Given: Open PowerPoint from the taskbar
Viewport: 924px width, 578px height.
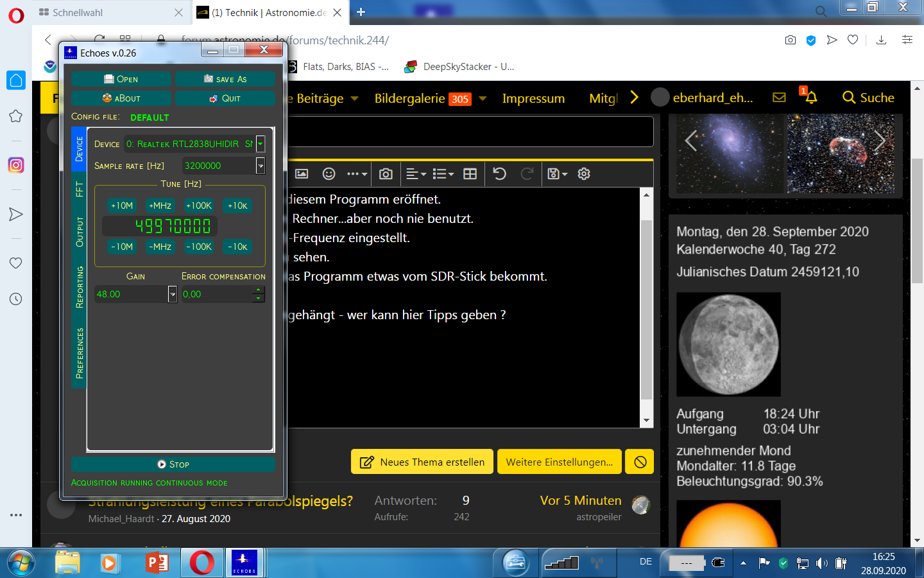Looking at the screenshot, I should pos(157,563).
